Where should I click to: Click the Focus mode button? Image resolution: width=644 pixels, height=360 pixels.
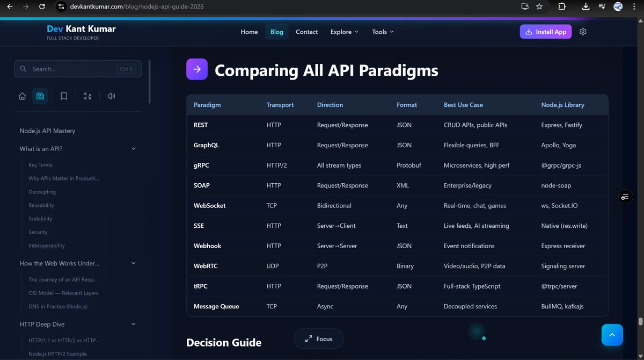318,339
